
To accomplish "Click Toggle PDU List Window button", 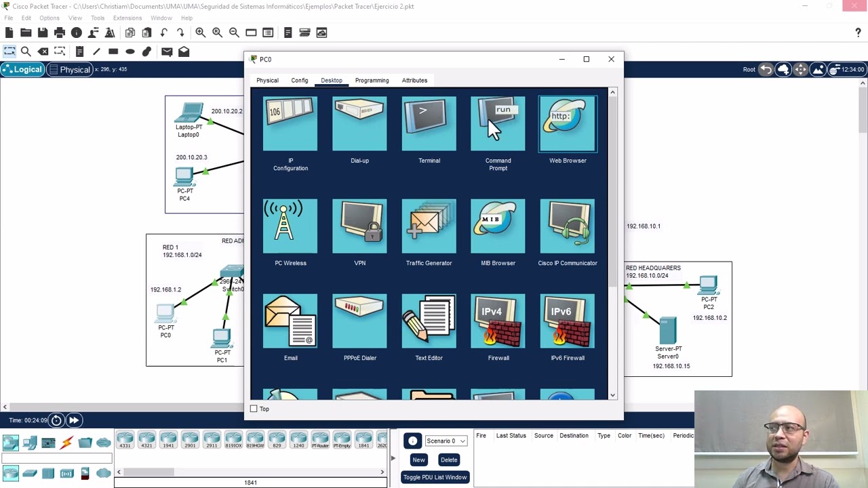I will (435, 477).
